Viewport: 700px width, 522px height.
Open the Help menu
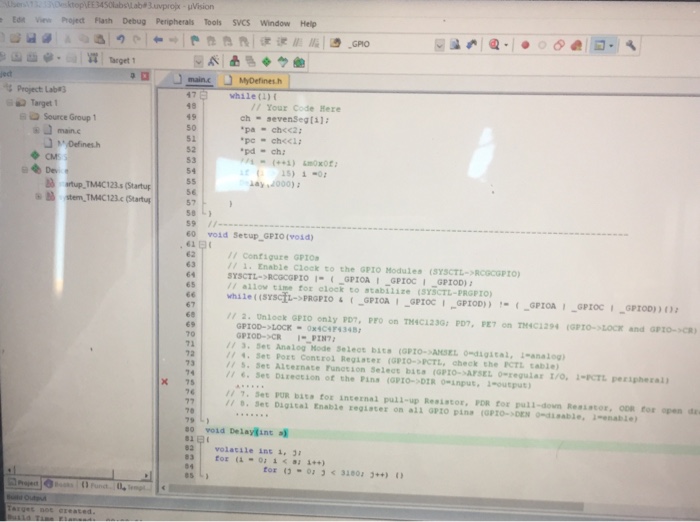[x=308, y=24]
